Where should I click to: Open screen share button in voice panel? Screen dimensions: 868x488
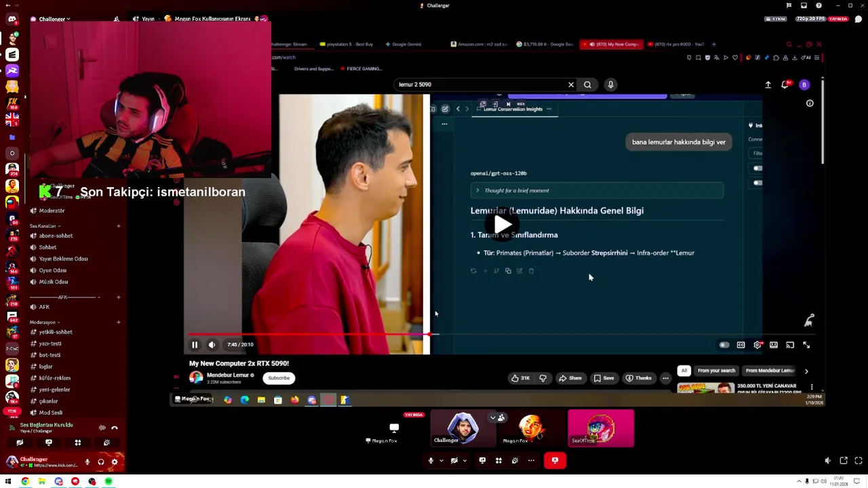(49, 443)
